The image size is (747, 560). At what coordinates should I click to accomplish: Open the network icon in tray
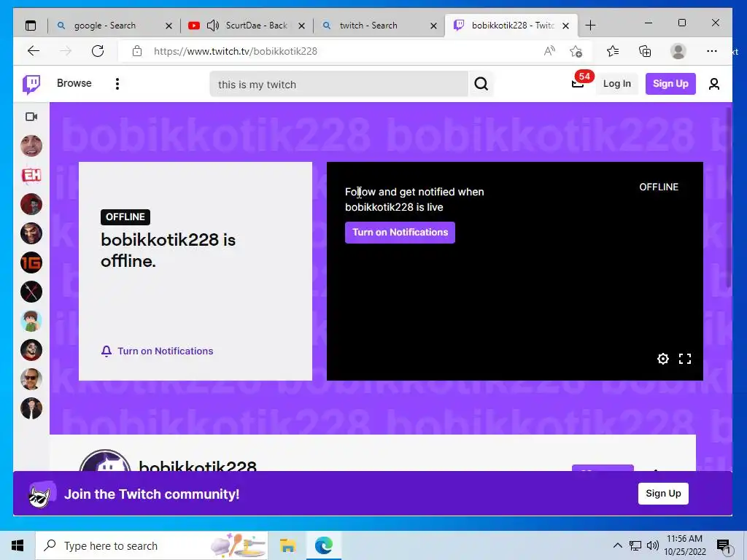tap(635, 545)
